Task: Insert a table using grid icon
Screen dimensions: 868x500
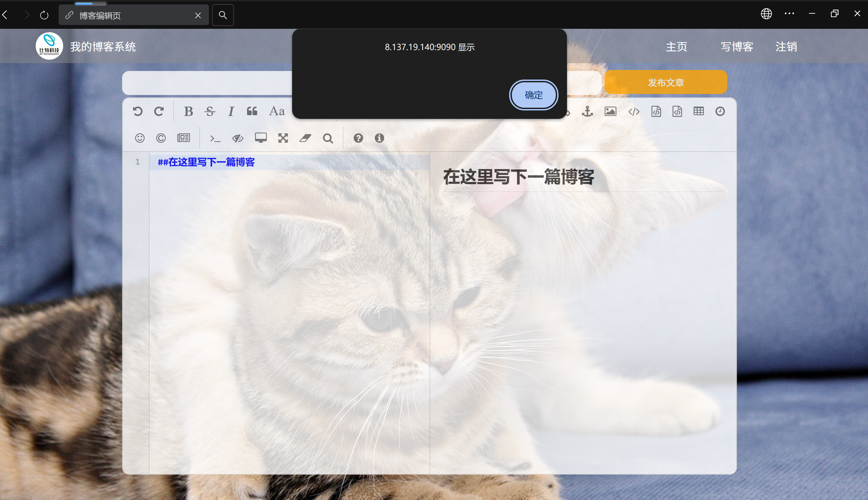Action: tap(698, 111)
